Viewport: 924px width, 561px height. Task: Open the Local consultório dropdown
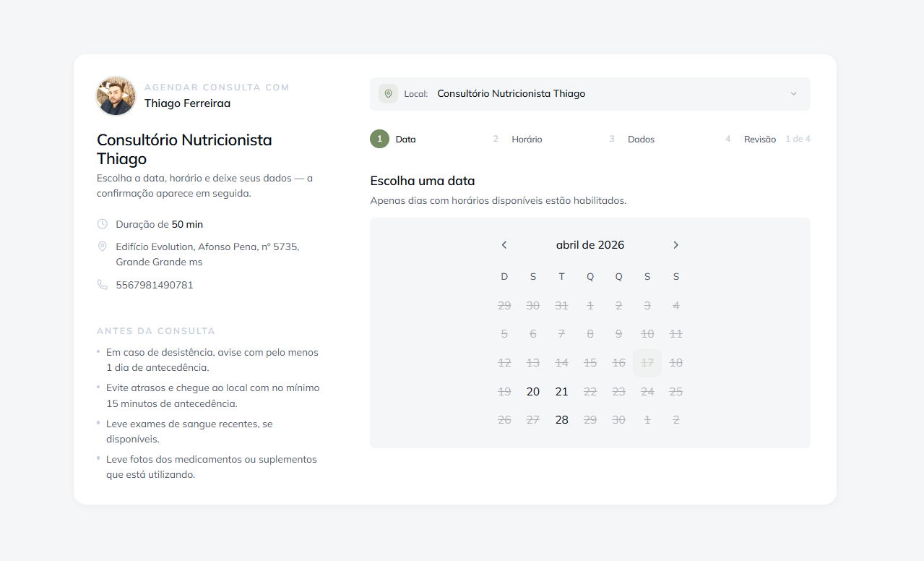pyautogui.click(x=590, y=94)
